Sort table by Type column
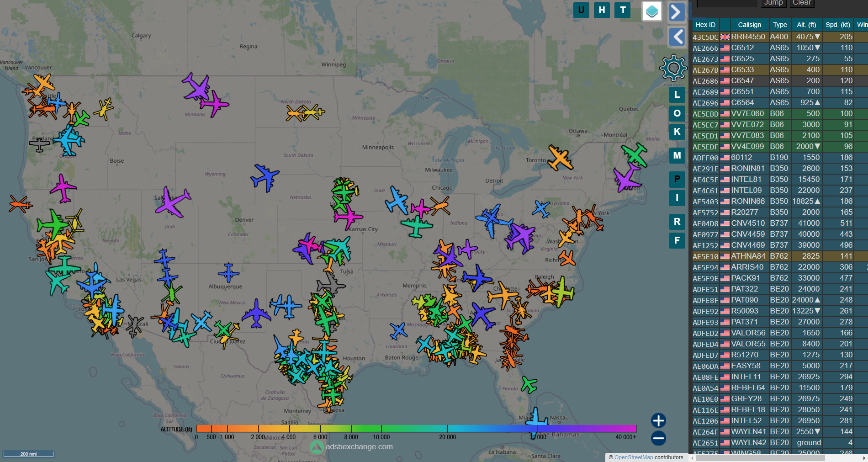The image size is (868, 462). pos(780,25)
